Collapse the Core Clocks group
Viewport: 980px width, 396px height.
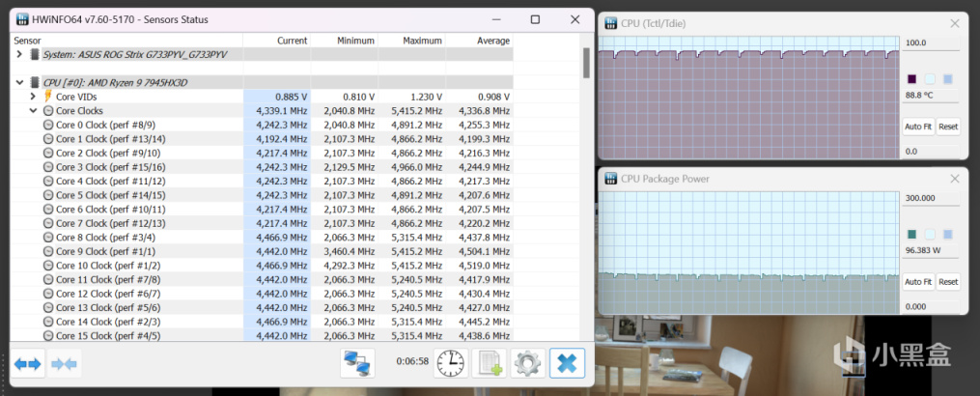click(x=34, y=111)
